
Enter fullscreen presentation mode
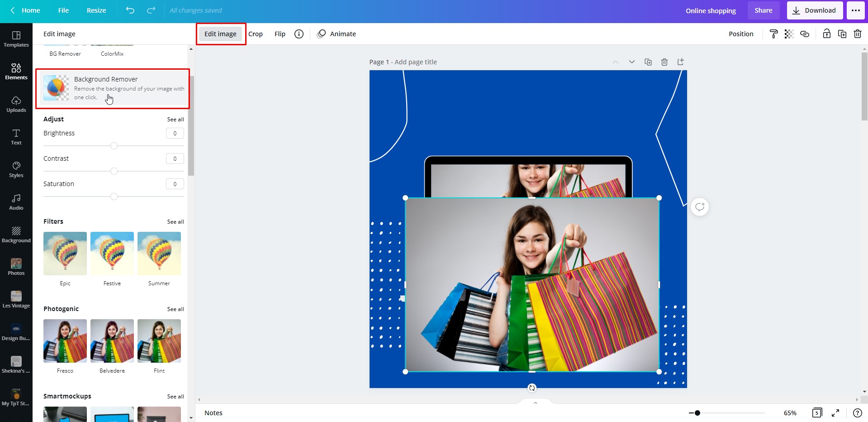tap(835, 413)
